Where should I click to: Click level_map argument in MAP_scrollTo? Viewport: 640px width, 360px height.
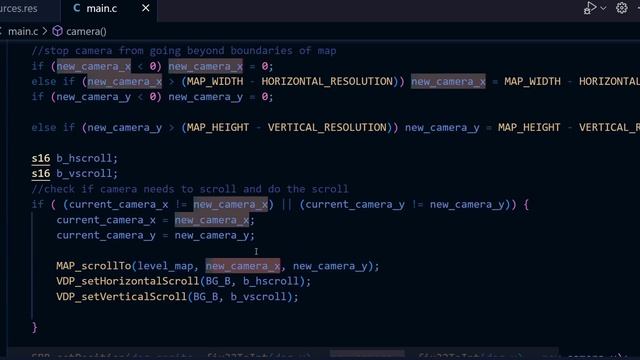click(x=165, y=266)
